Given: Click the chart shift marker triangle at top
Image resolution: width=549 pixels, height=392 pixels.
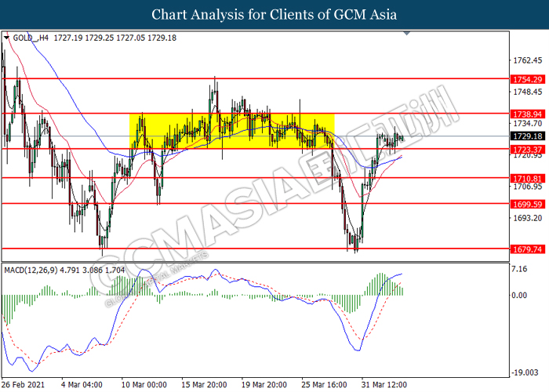Looking at the screenshot, I should [x=406, y=33].
